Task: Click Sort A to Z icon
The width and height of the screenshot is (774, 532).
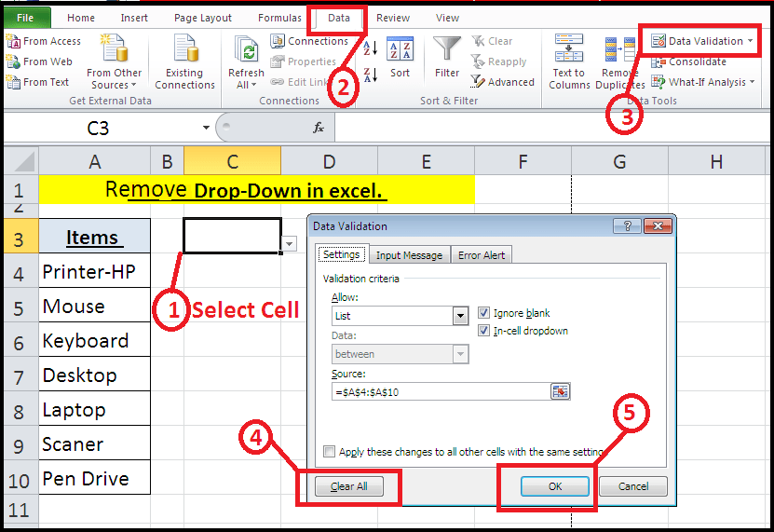Action: [x=371, y=48]
